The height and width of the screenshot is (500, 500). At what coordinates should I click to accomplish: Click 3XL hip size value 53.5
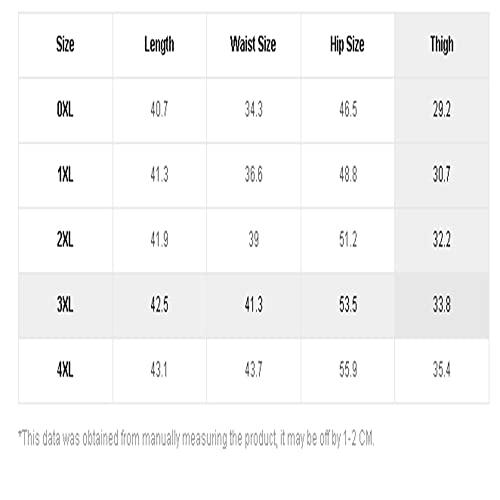[348, 305]
